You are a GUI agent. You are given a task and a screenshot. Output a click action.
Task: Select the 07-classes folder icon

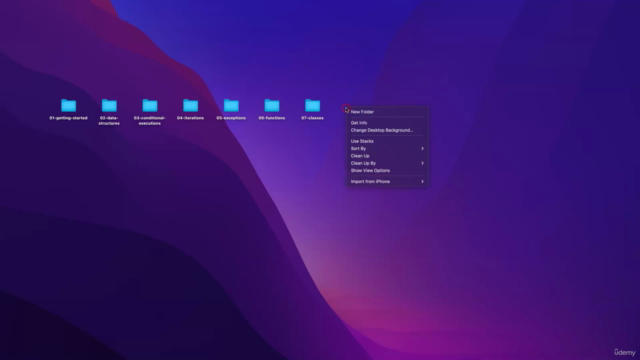(313, 105)
